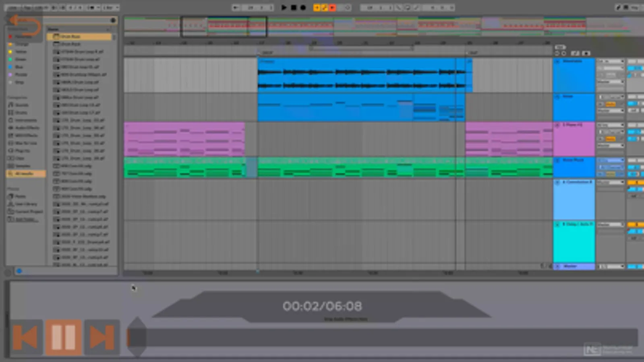Toggle Automation Mode button above track headers

(575, 53)
